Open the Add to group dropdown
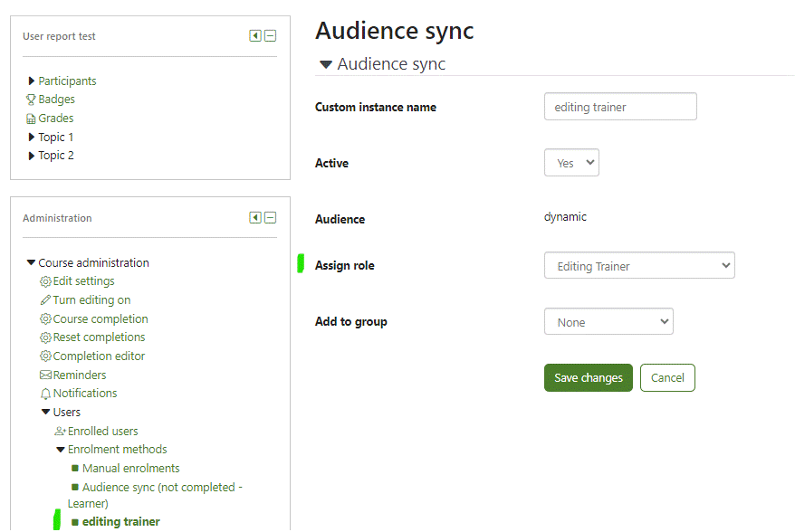795x532 pixels. [608, 321]
